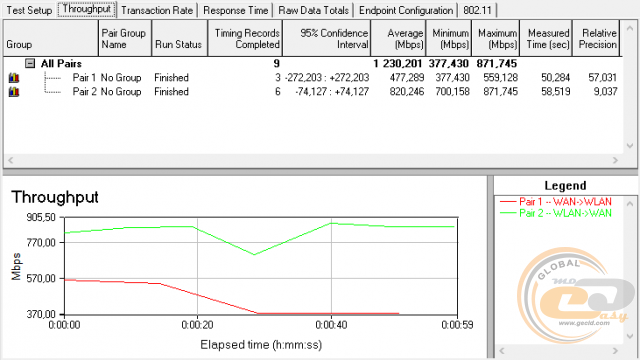Click the Pair 1 Finished status cell
The width and height of the screenshot is (640, 360).
point(171,78)
